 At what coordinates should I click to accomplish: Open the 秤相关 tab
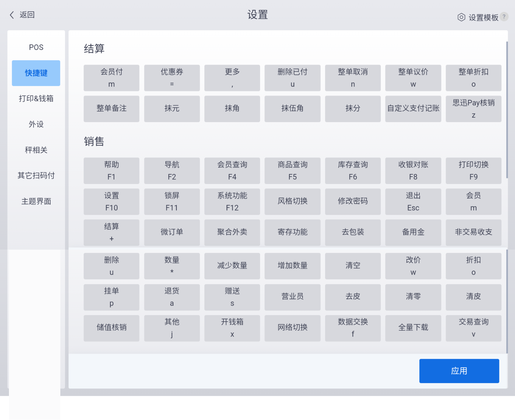pyautogui.click(x=36, y=150)
